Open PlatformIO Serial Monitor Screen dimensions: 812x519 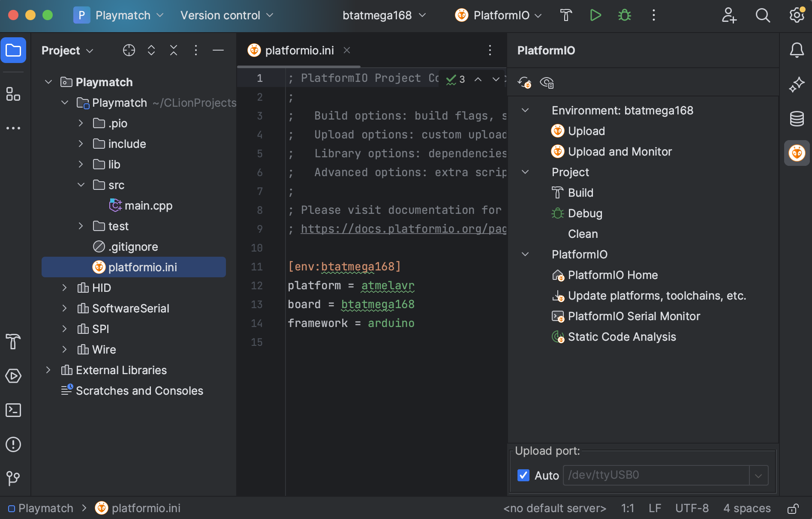626,316
